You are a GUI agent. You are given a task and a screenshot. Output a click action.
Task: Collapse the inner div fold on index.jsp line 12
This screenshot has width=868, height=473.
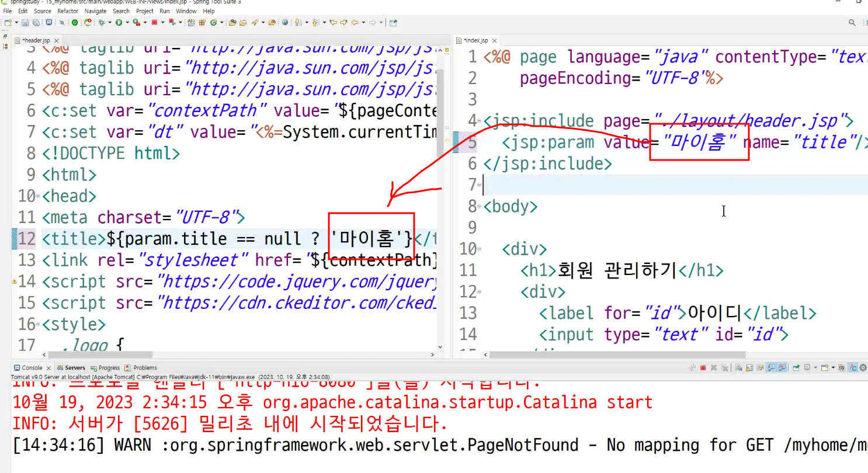point(480,293)
